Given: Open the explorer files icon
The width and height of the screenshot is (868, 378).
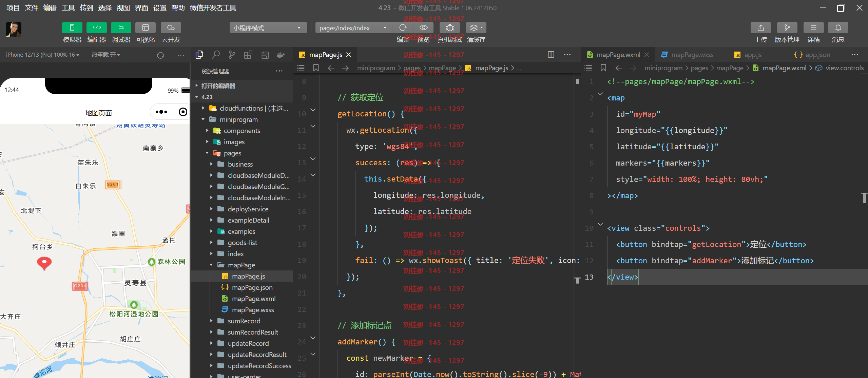Looking at the screenshot, I should [199, 55].
